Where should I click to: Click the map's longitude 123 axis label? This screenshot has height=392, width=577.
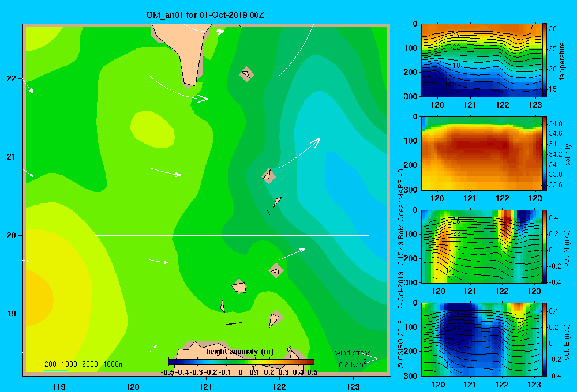click(353, 386)
